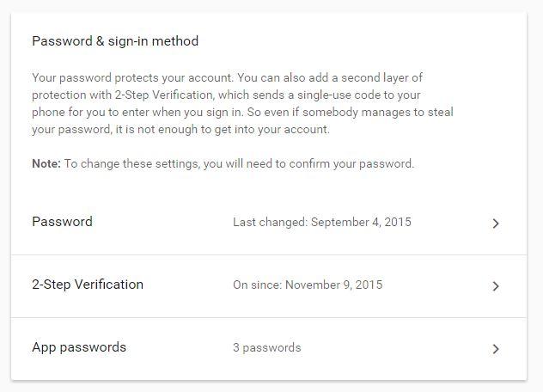Screen dimensions: 543x392
Task: Click the line ending "get into your account."
Action: point(180,130)
